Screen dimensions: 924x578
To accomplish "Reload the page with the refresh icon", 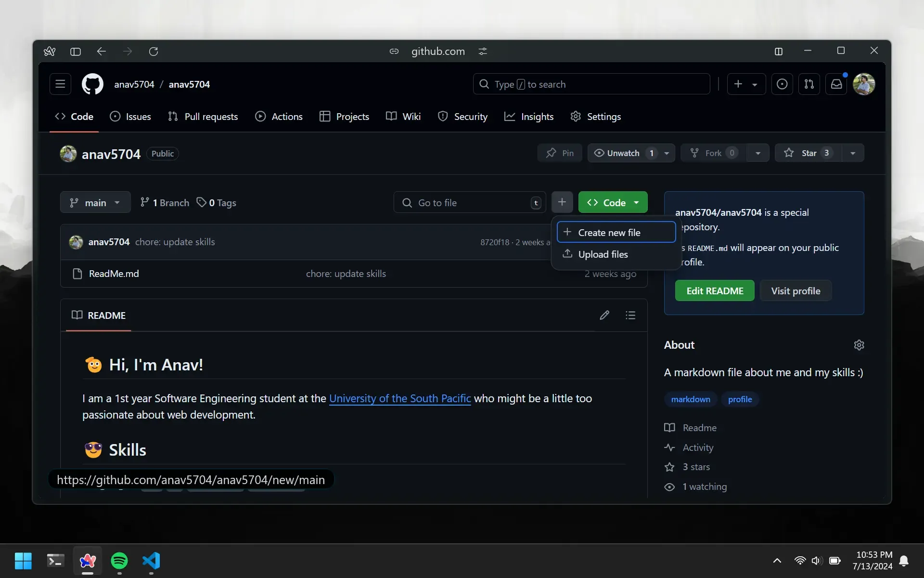I will [x=154, y=52].
